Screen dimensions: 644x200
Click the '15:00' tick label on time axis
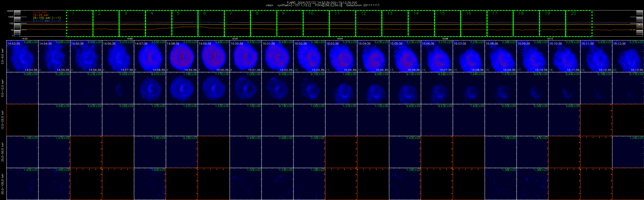[235, 39]
